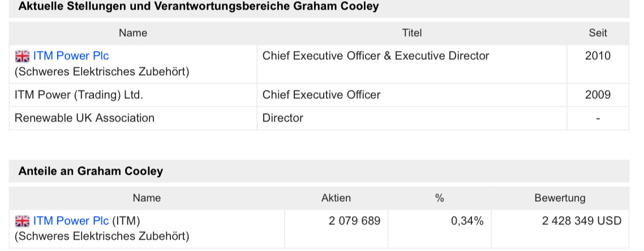Click the "%" column header
644x251 pixels.
pyautogui.click(x=439, y=198)
